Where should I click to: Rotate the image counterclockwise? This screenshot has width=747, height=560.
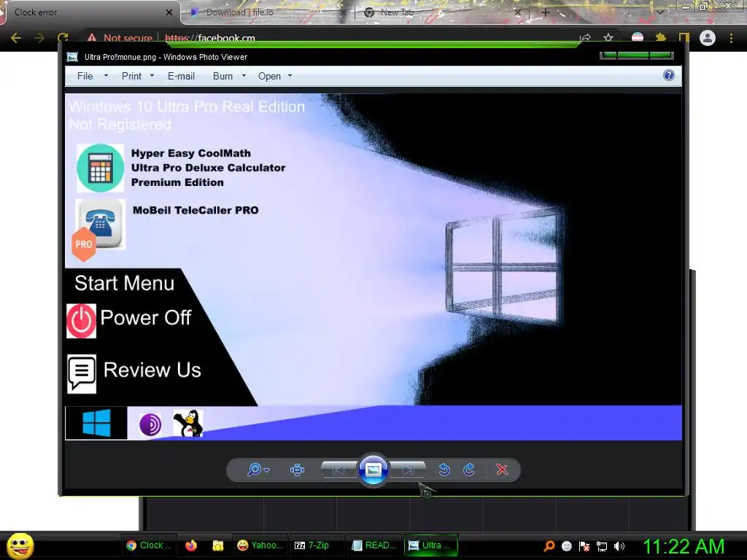[444, 470]
